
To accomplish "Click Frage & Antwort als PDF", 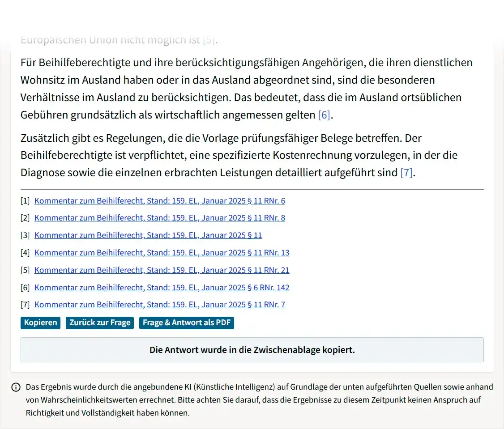I will tap(186, 323).
